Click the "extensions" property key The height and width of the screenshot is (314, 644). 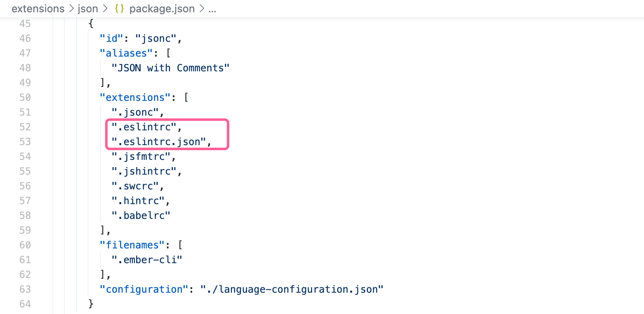tap(135, 98)
